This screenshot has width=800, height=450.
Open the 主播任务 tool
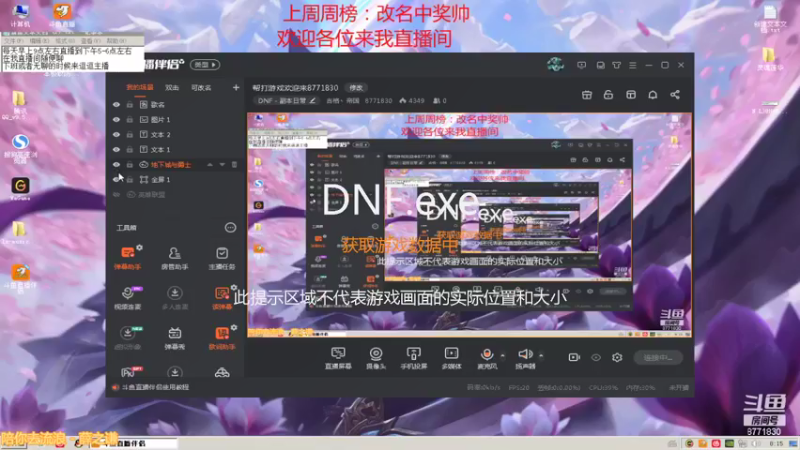[221, 257]
